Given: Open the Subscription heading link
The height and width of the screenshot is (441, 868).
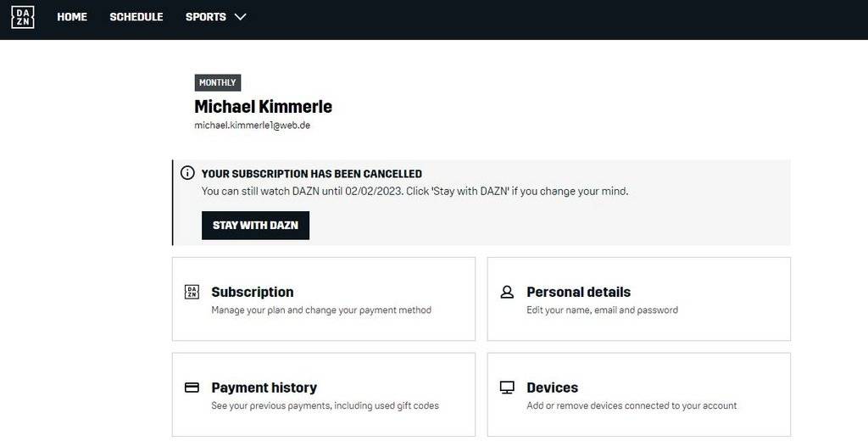Looking at the screenshot, I should (x=253, y=292).
